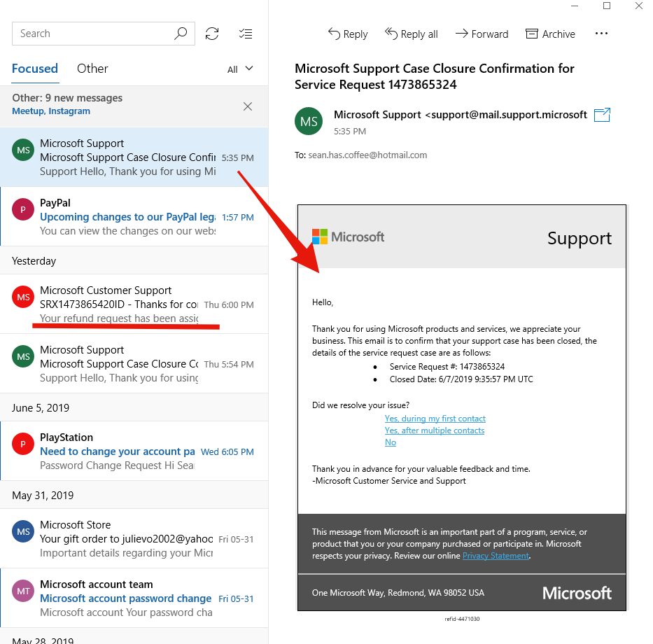
Task: Open the Thu 5:54 PM Microsoft Support email
Action: coord(134,364)
